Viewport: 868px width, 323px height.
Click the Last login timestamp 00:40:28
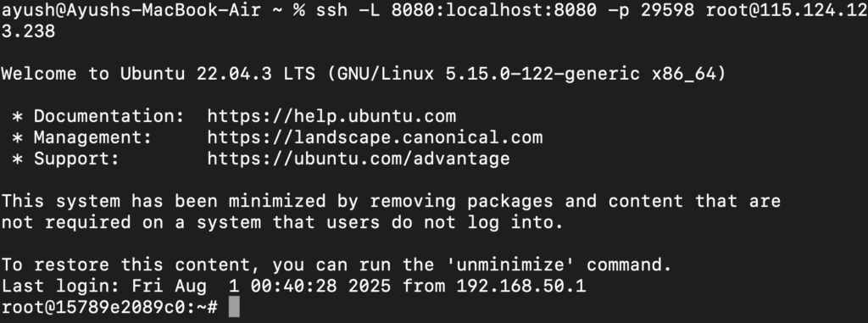(x=293, y=287)
